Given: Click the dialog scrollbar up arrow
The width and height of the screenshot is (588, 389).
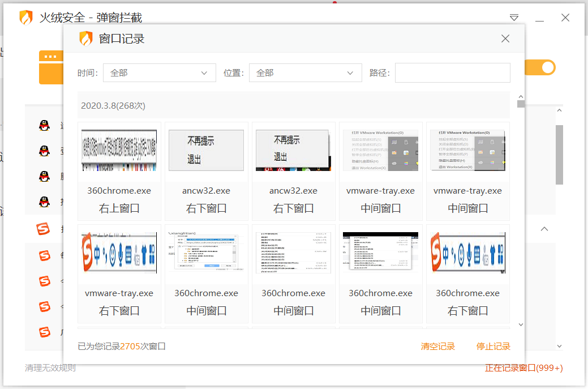Looking at the screenshot, I should (521, 96).
